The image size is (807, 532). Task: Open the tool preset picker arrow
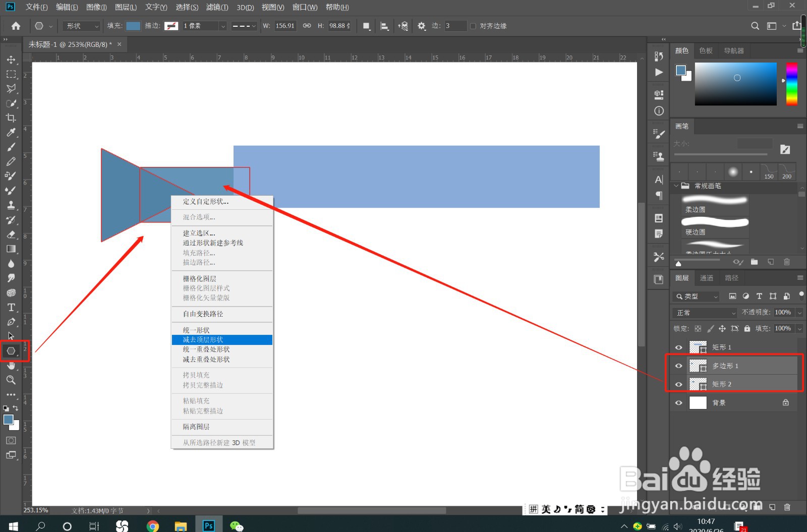(51, 26)
